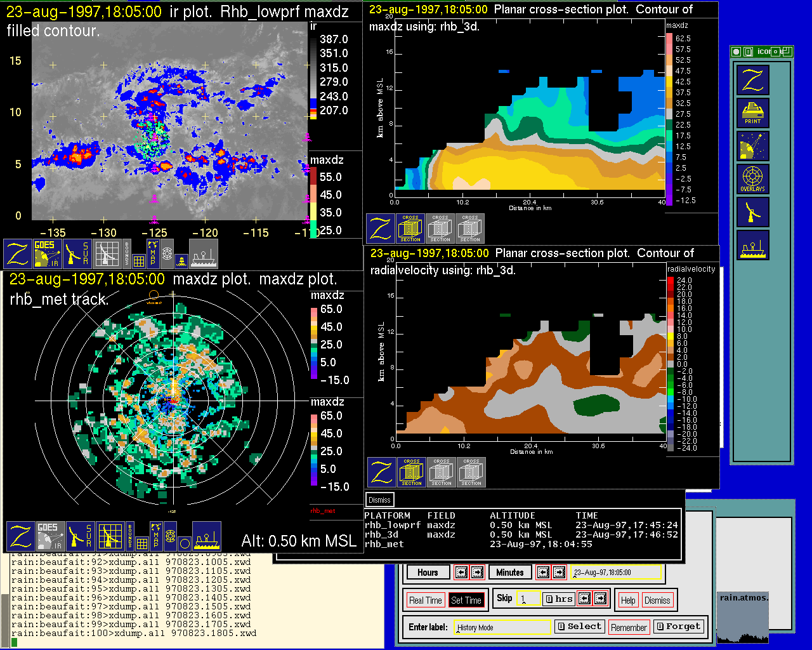This screenshot has height=650, width=812.
Task: Click the Help button in time controller
Action: pos(628,600)
